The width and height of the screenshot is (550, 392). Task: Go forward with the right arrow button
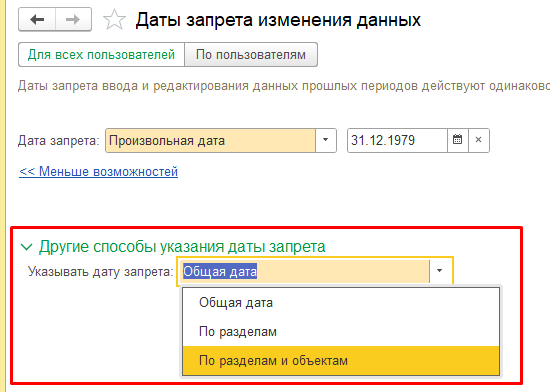(x=73, y=20)
